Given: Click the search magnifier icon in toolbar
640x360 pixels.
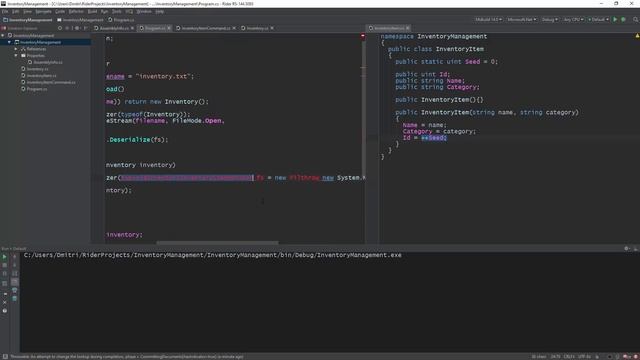Looking at the screenshot, I should coord(636,20).
